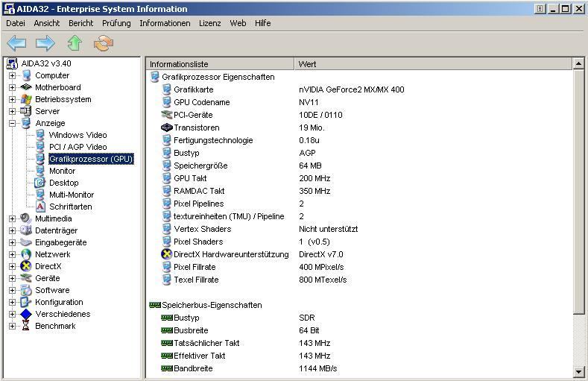The image size is (588, 381).
Task: Click the Multimedia speaker icon
Action: click(x=25, y=218)
